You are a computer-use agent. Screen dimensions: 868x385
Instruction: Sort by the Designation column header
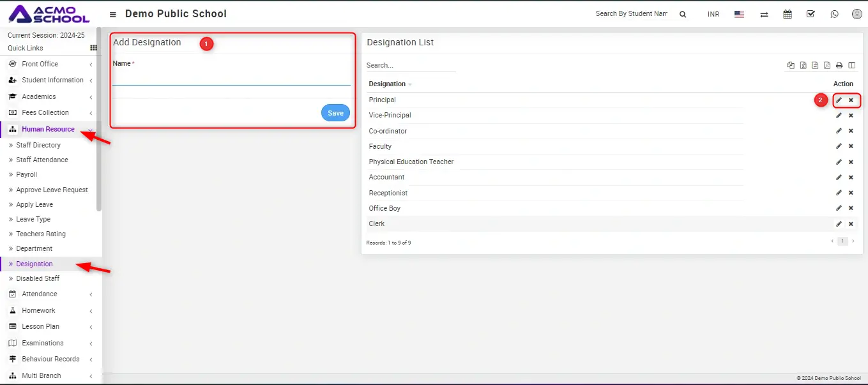(x=387, y=84)
